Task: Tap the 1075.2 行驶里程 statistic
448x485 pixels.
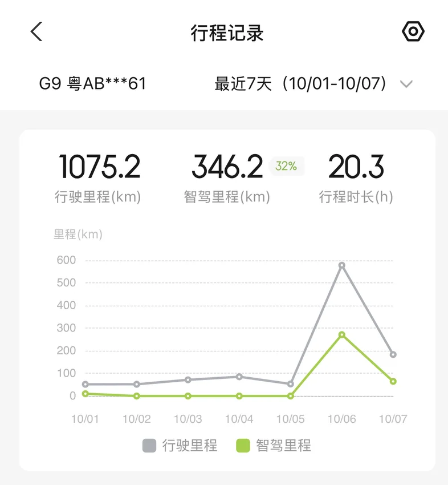Action: point(99,167)
